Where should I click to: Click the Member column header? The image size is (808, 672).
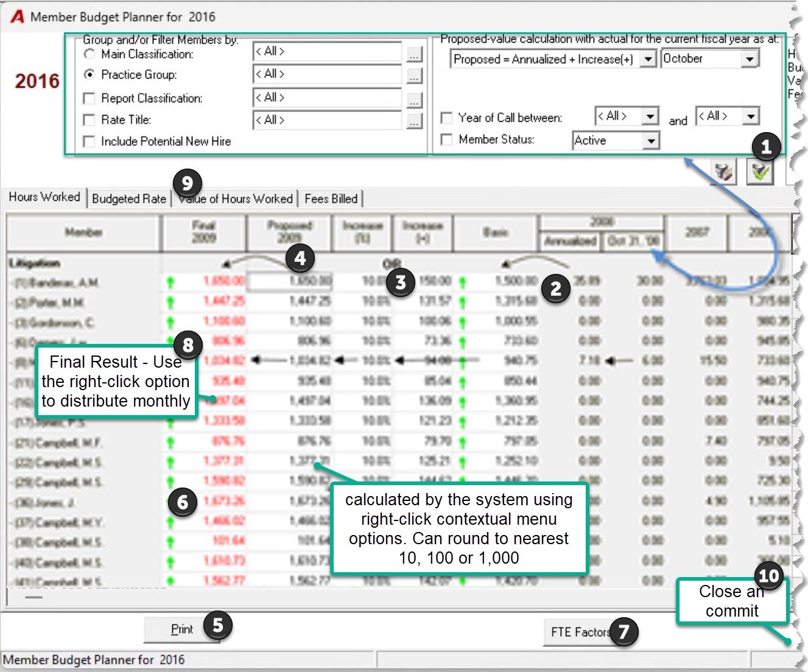(84, 233)
